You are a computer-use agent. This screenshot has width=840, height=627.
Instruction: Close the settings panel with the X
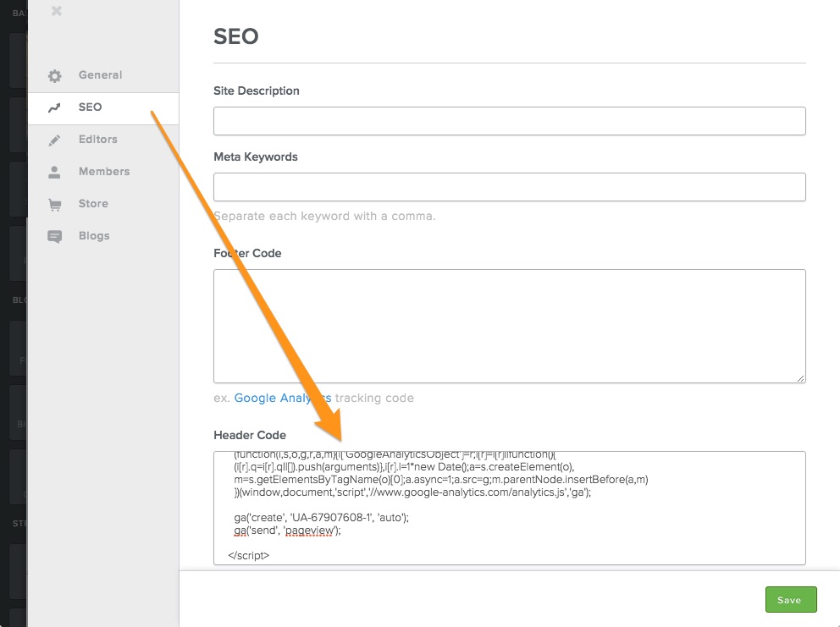56,11
